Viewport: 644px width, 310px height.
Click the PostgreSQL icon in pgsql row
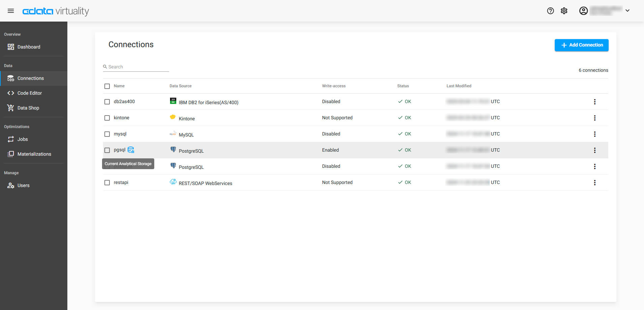[x=173, y=149]
